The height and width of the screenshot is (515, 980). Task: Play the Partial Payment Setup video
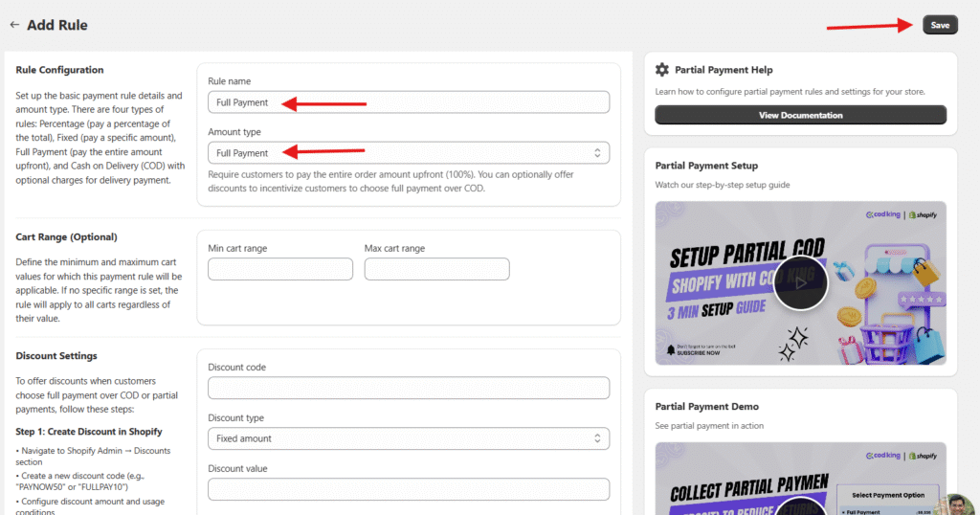800,282
